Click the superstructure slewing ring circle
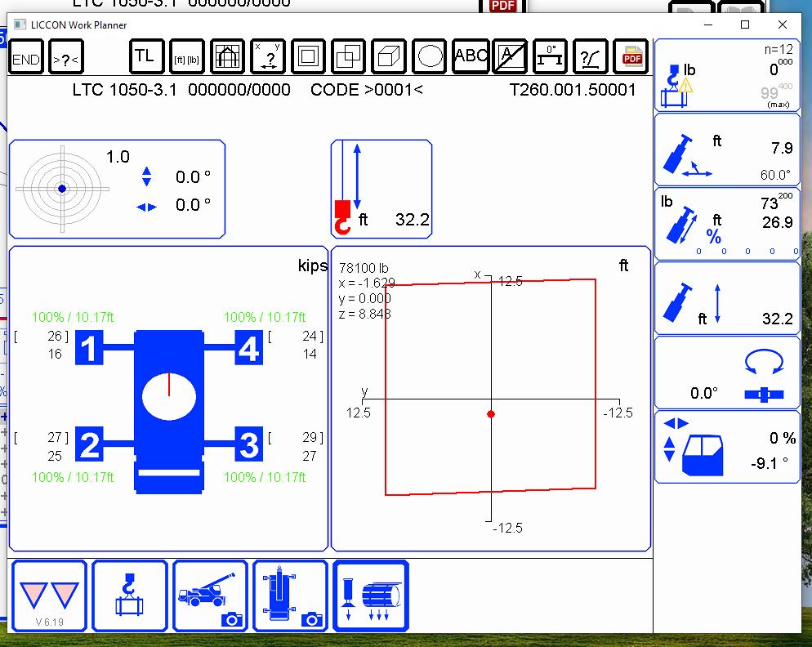The image size is (812, 647). click(x=169, y=397)
